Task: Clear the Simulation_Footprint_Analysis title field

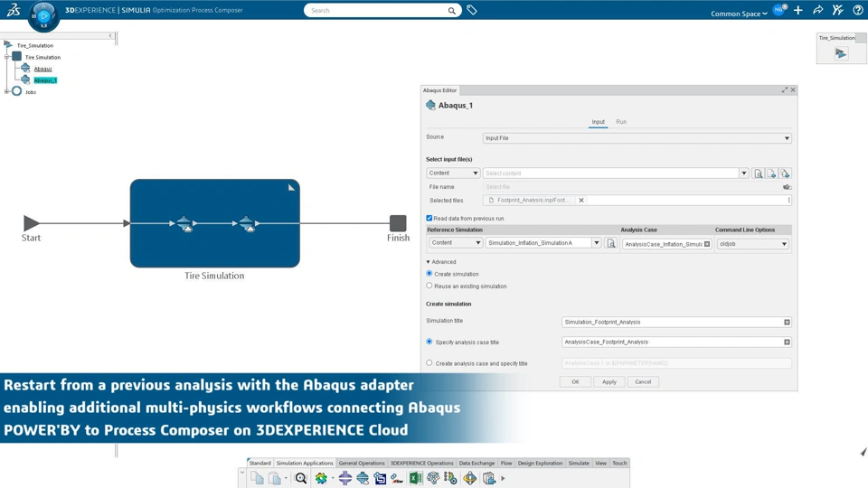Action: 787,322
